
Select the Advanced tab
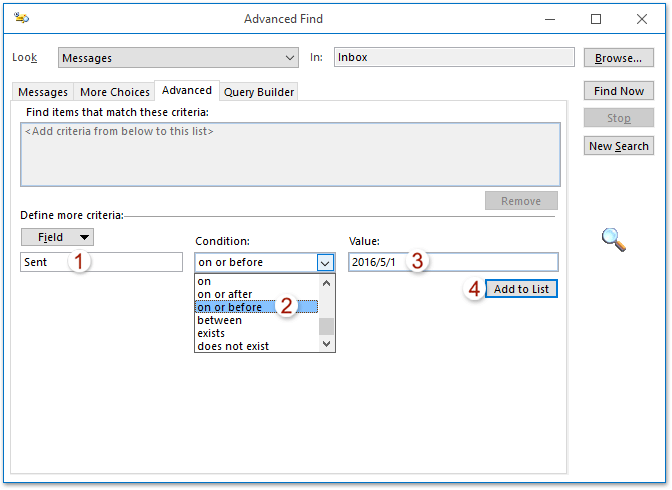pyautogui.click(x=187, y=90)
